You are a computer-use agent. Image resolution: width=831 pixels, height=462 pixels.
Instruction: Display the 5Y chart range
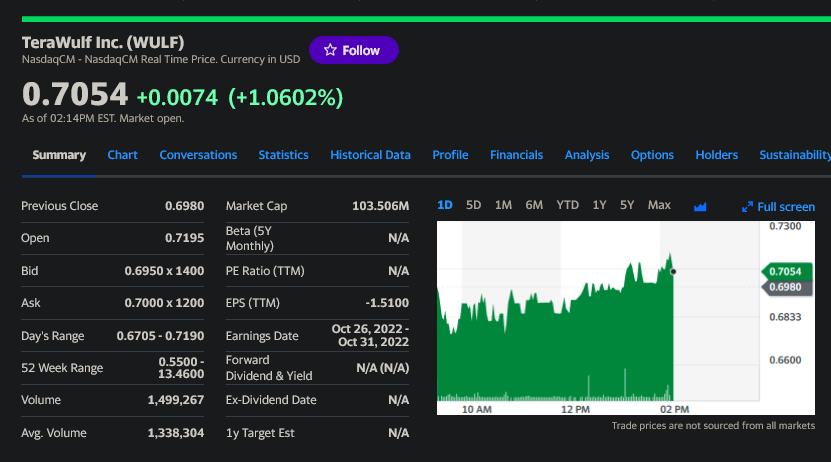tap(627, 205)
